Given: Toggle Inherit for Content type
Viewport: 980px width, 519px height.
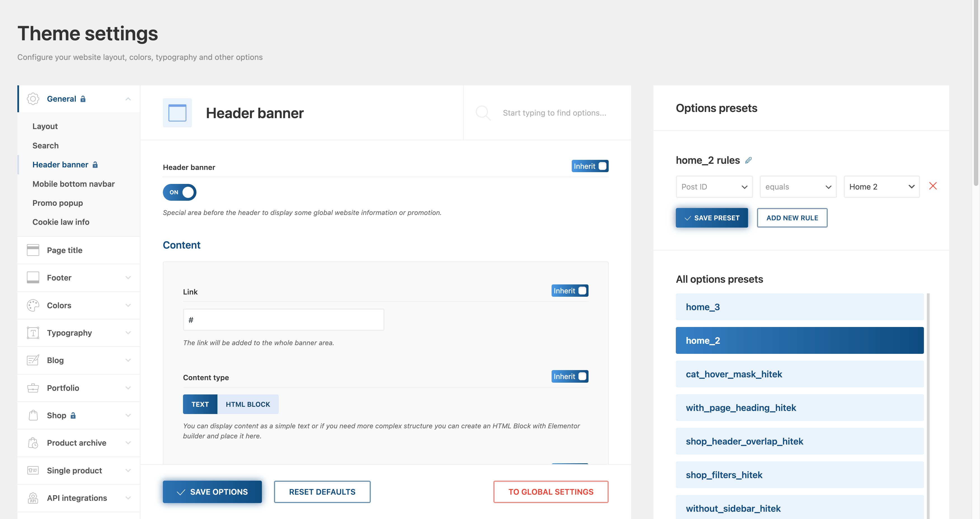Looking at the screenshot, I should [569, 376].
